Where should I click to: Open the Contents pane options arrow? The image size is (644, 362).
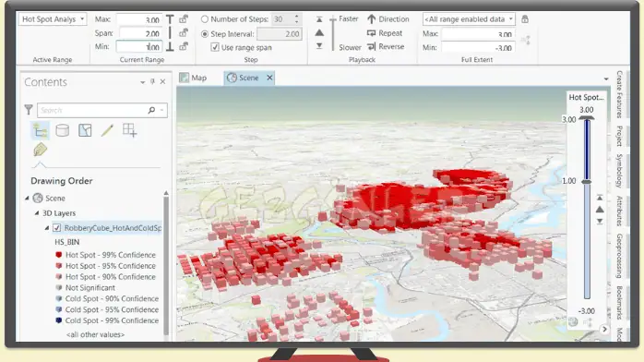click(x=142, y=82)
